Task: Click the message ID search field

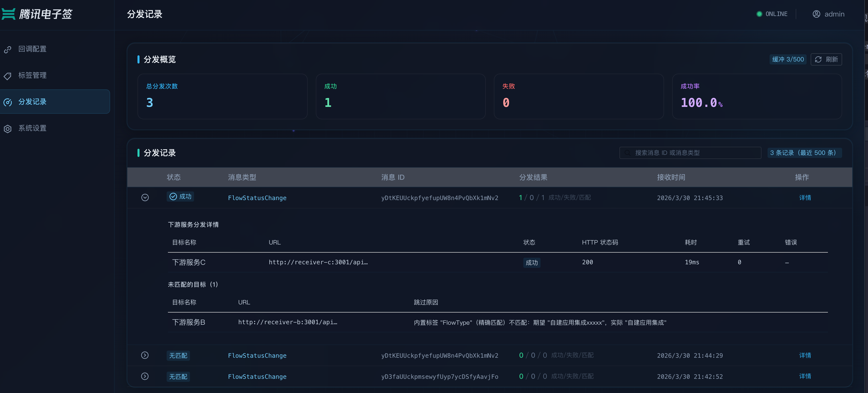Action: (691, 153)
